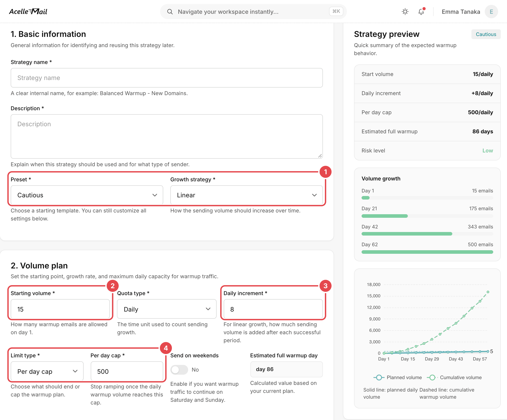Open the notifications bell
507x420 pixels.
(x=421, y=12)
